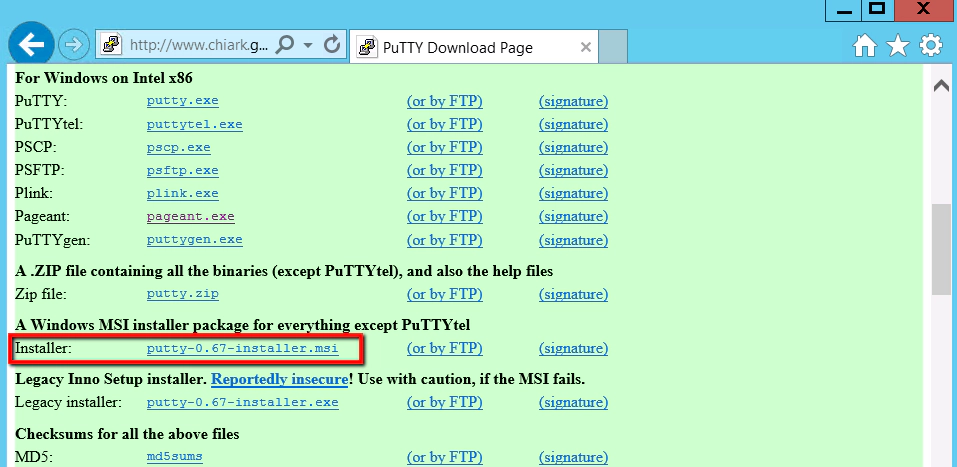Click the 'PuTTYgen:' label
Viewport: 957px width, 467px height.
52,240
